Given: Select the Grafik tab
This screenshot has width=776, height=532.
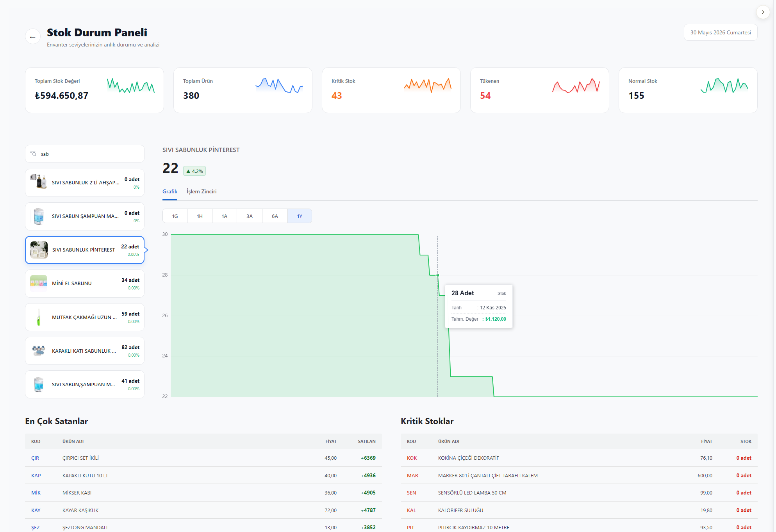Looking at the screenshot, I should 170,191.
